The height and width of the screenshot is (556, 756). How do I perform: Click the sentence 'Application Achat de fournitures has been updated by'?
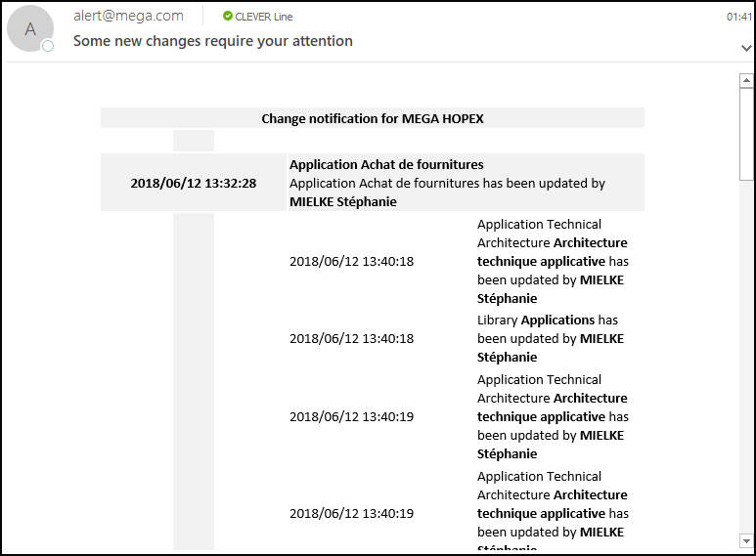pyautogui.click(x=447, y=183)
